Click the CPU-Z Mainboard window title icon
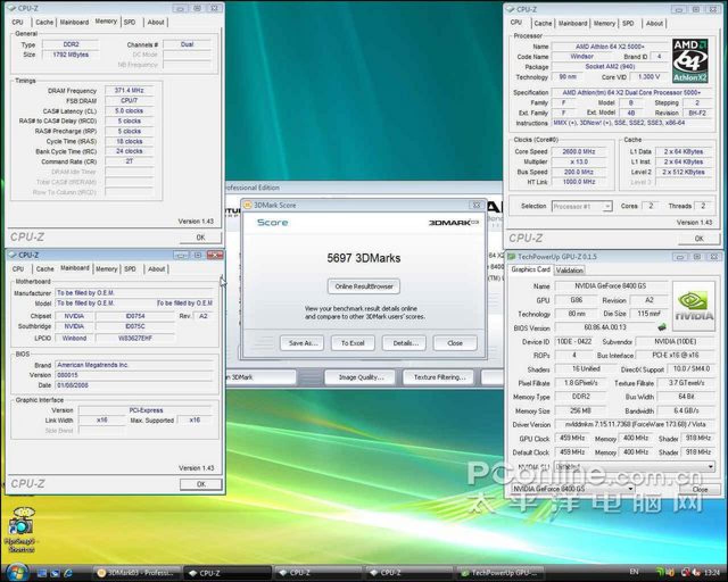This screenshot has height=582, width=728. 13,255
